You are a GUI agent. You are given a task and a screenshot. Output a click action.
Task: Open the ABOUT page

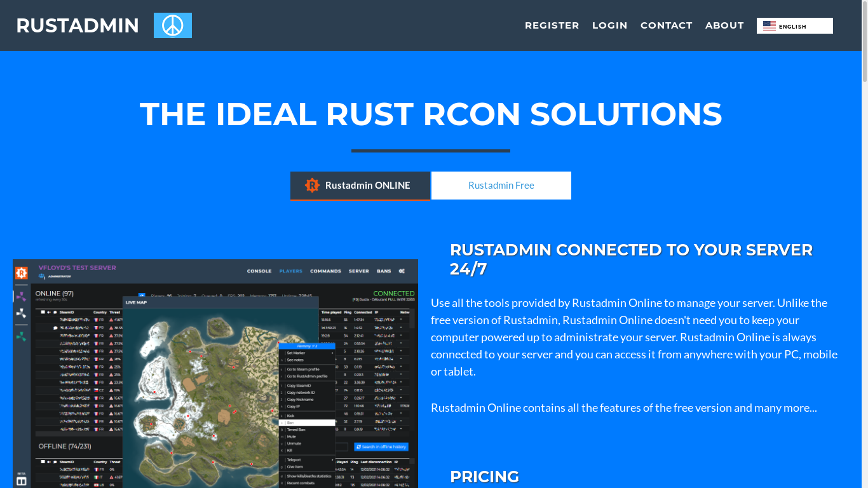[x=724, y=25]
